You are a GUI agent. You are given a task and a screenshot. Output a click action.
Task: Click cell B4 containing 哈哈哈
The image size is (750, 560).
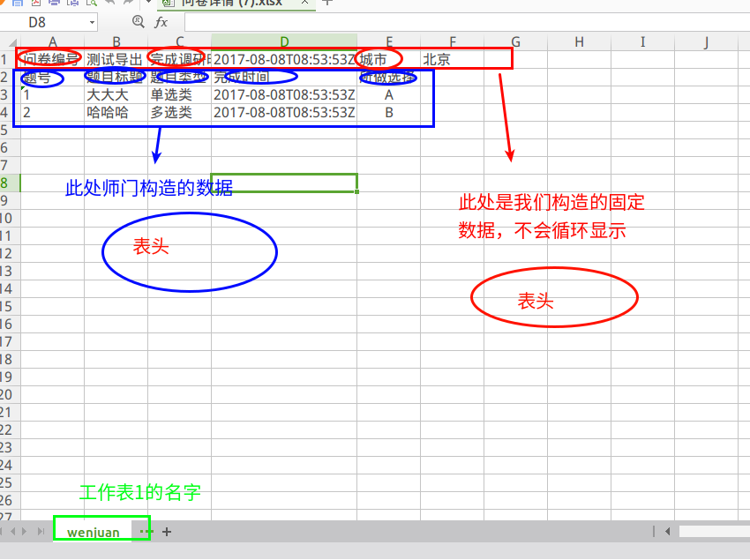pos(116,112)
